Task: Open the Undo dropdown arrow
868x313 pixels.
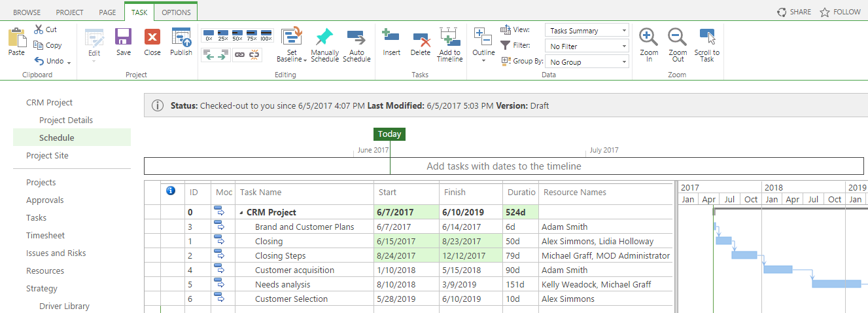Action: [69, 62]
